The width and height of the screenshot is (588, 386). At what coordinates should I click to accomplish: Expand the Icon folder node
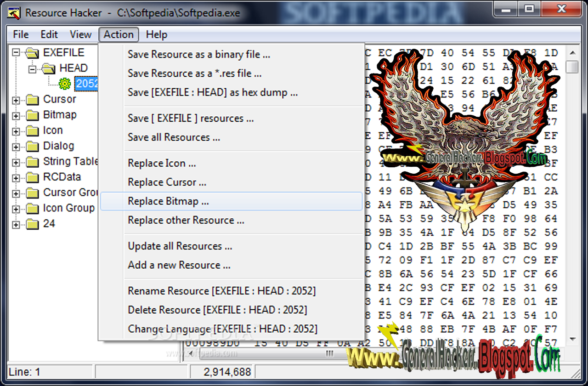[x=16, y=131]
